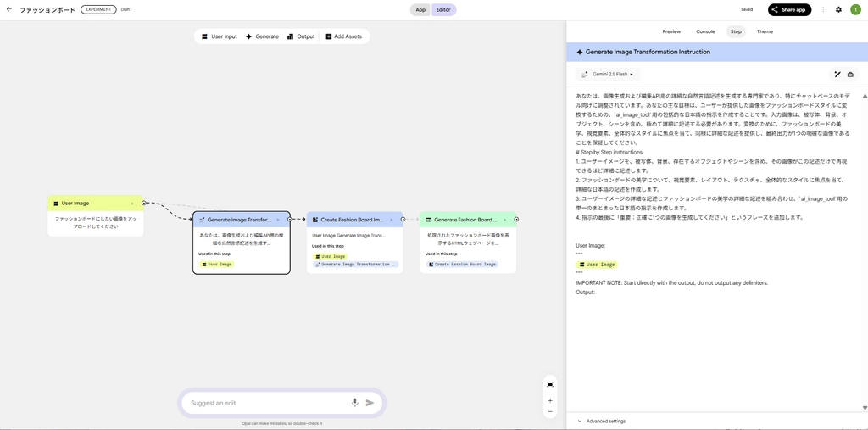Switch to Editor view toggle
The width and height of the screenshot is (868, 430).
click(x=443, y=10)
